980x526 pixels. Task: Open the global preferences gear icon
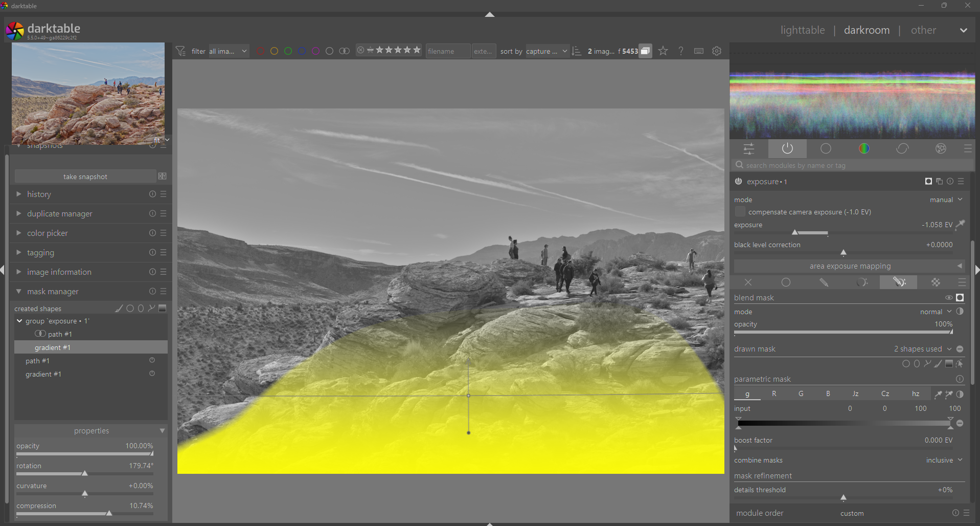[717, 51]
